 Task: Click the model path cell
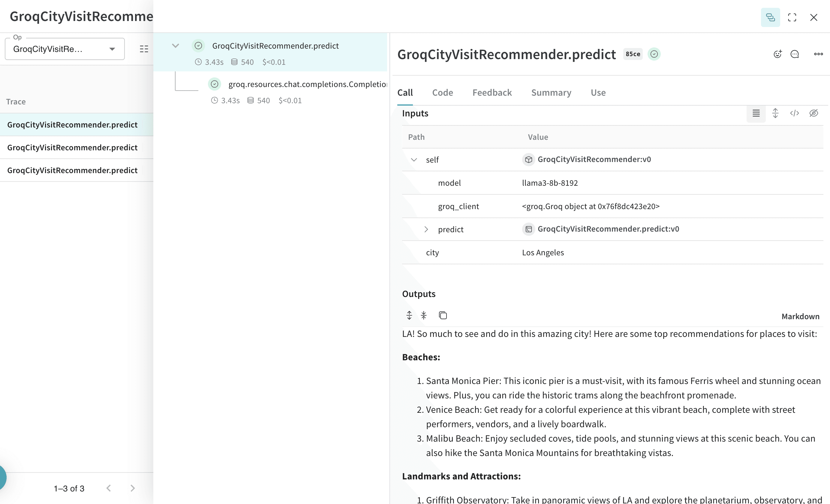(450, 183)
